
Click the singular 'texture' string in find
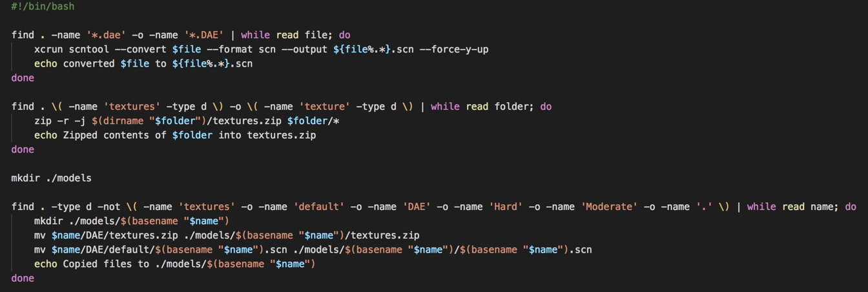pyautogui.click(x=324, y=107)
